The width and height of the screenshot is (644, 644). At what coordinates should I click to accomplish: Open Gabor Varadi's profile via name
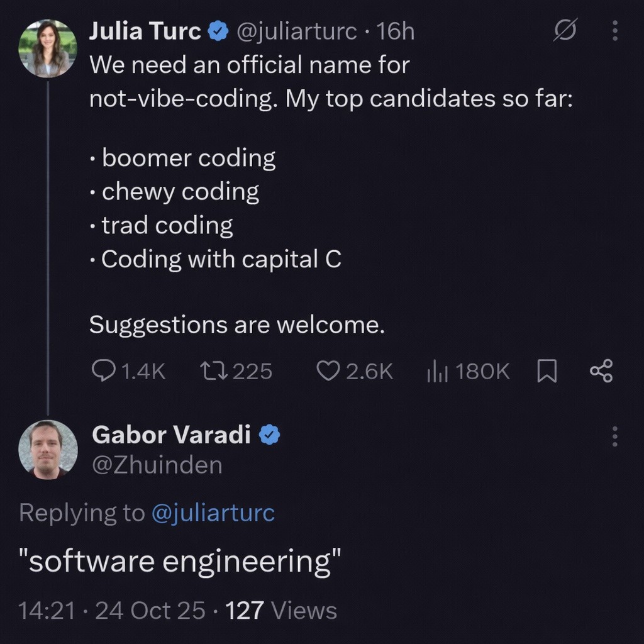pyautogui.click(x=171, y=434)
